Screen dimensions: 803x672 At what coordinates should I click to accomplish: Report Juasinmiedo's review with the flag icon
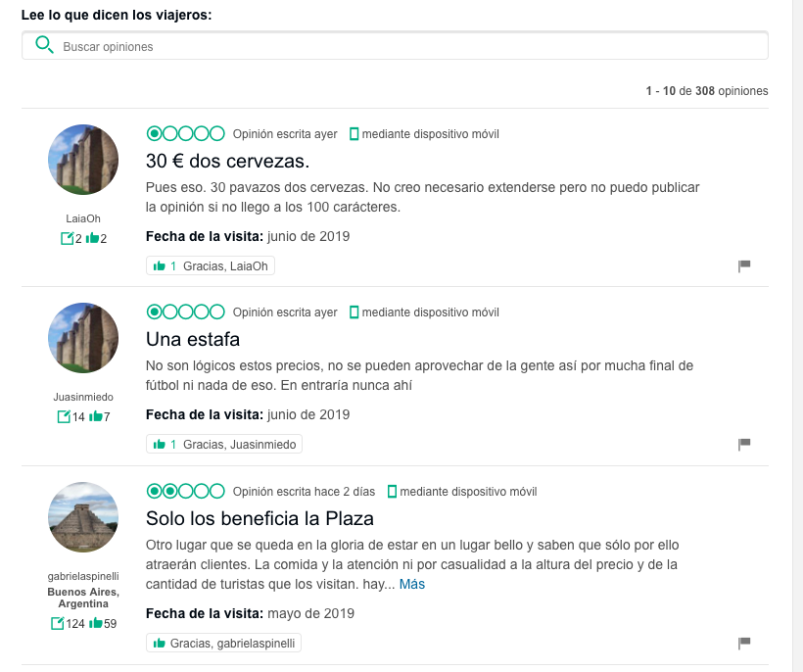click(744, 444)
